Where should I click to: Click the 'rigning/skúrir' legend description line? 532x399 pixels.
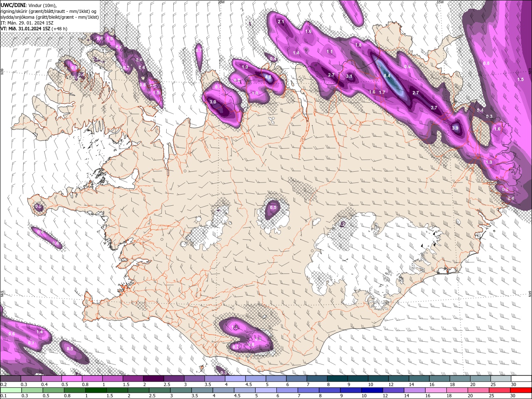(49, 11)
